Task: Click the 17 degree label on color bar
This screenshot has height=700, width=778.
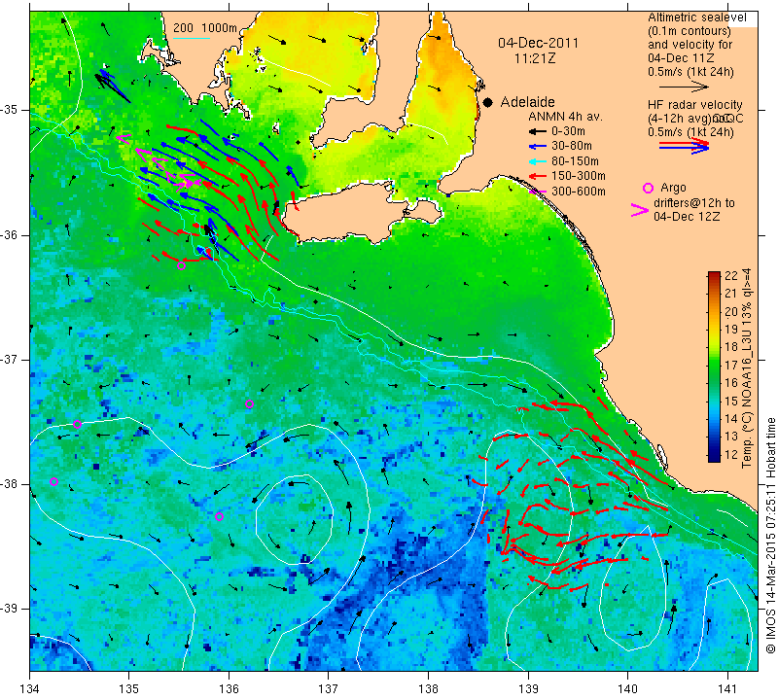Action: (731, 366)
